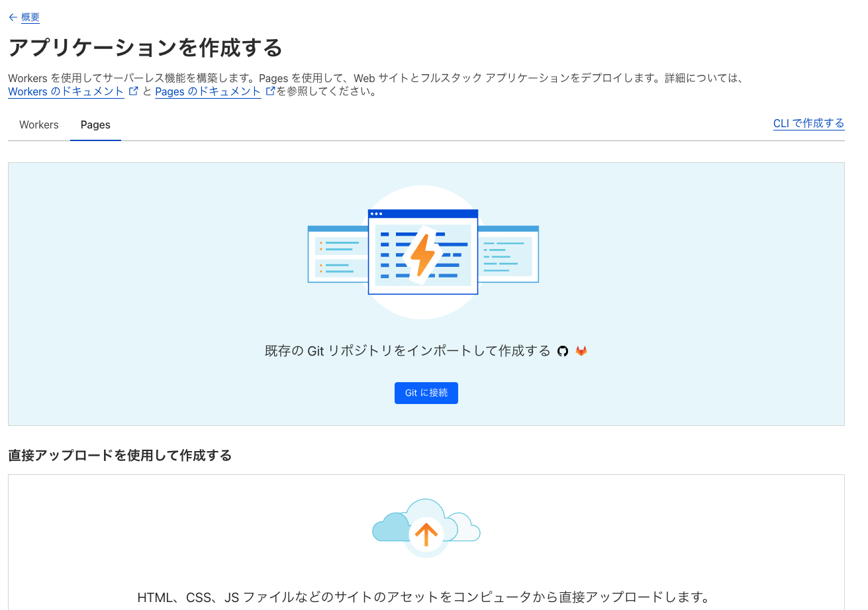The width and height of the screenshot is (868, 610).
Task: Open the Workers のドキュメント link
Action: click(x=66, y=91)
